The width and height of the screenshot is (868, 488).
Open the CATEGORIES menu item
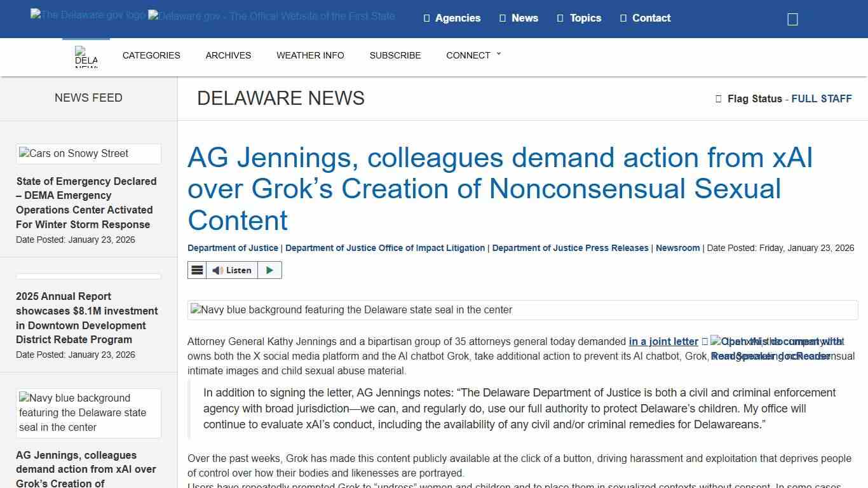151,55
